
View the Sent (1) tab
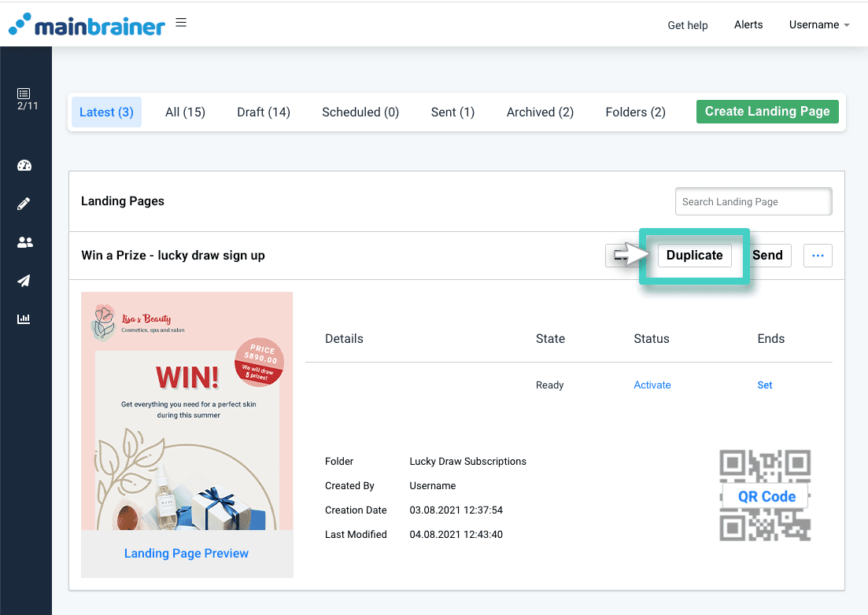[x=452, y=112]
